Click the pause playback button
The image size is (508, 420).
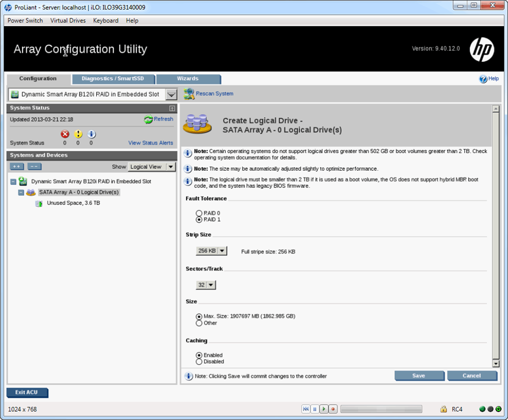point(314,409)
